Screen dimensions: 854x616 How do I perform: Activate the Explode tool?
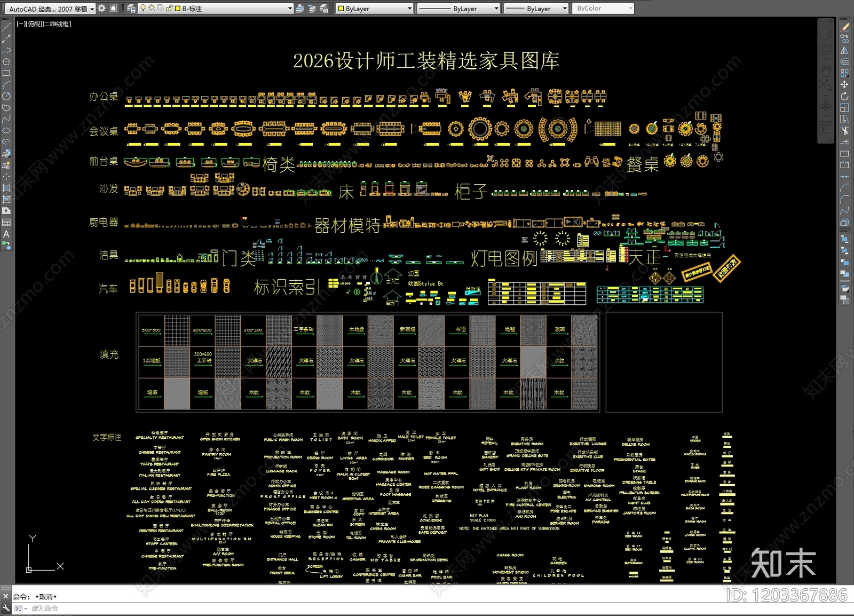click(x=844, y=223)
